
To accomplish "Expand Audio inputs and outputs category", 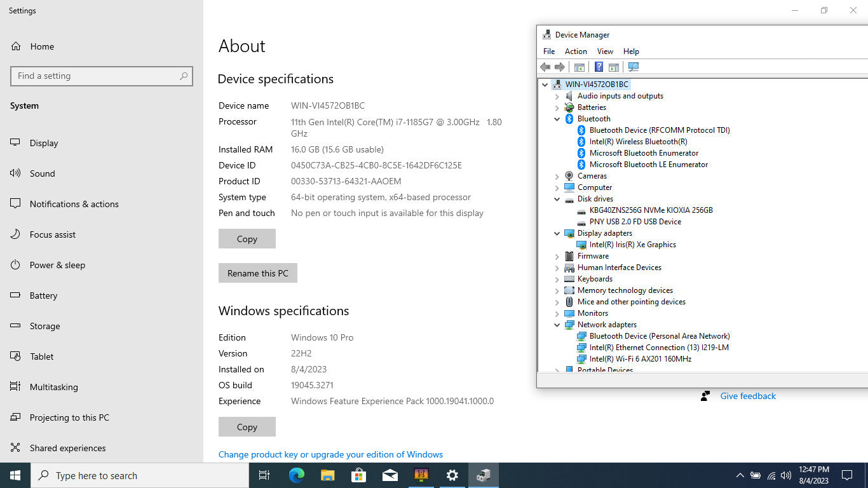I will click(557, 96).
